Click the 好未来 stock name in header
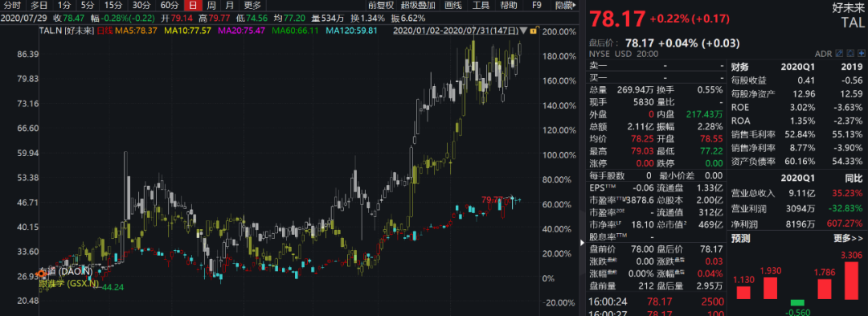Viewport: 868px width, 316px height. (x=848, y=8)
